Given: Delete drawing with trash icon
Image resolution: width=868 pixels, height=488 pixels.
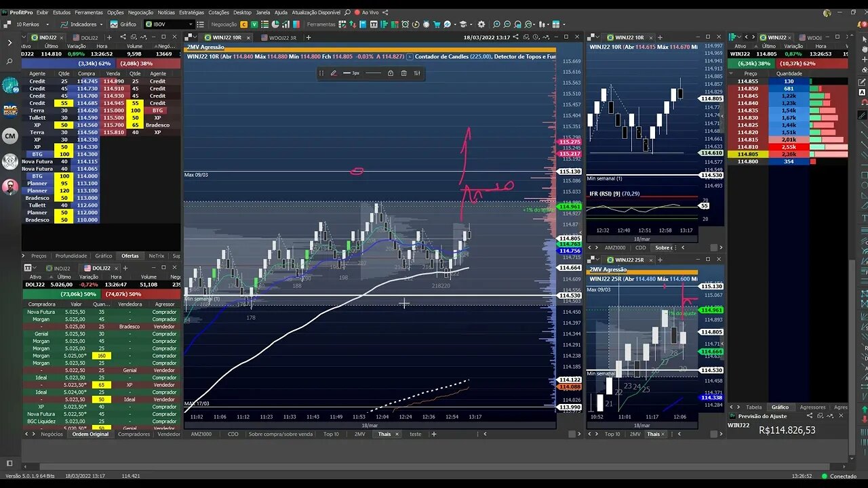Looking at the screenshot, I should click(x=403, y=73).
